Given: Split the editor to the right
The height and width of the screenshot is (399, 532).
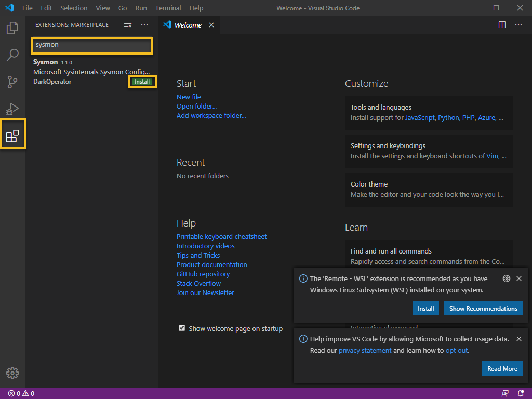Looking at the screenshot, I should [x=502, y=25].
